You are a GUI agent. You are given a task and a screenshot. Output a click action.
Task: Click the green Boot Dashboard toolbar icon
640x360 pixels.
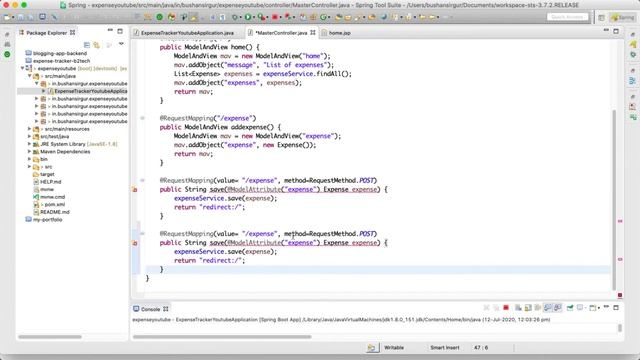160,17
